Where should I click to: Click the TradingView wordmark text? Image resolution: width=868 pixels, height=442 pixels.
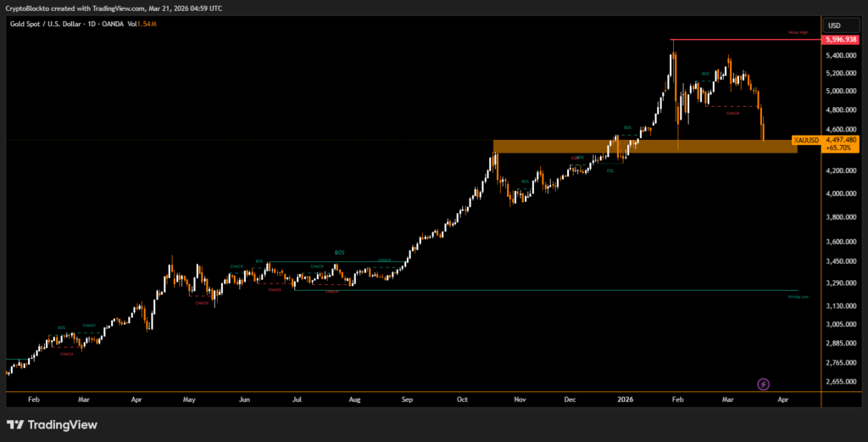click(x=64, y=424)
